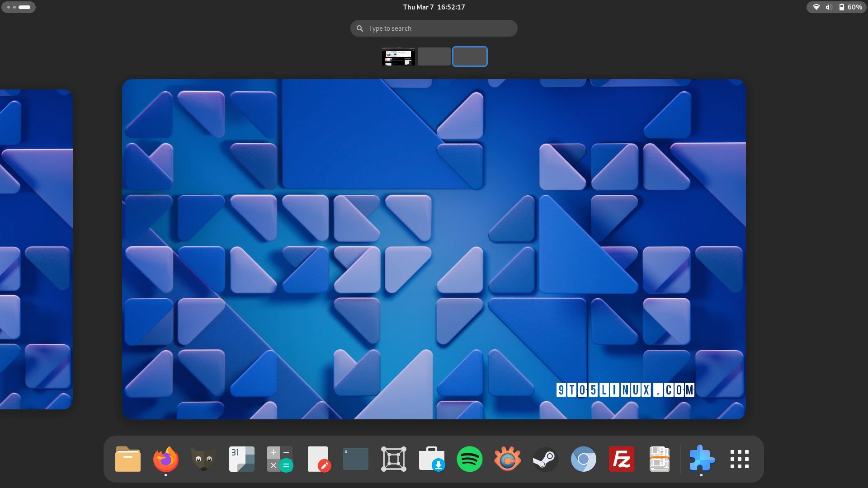The image size is (868, 488).
Task: Open the Calendar app icon
Action: coord(242,459)
